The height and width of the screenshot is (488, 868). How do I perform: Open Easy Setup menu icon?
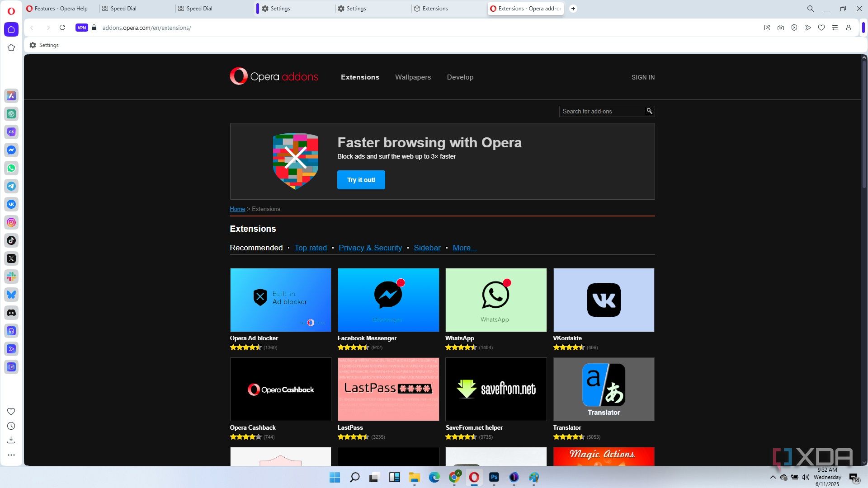[x=835, y=28]
